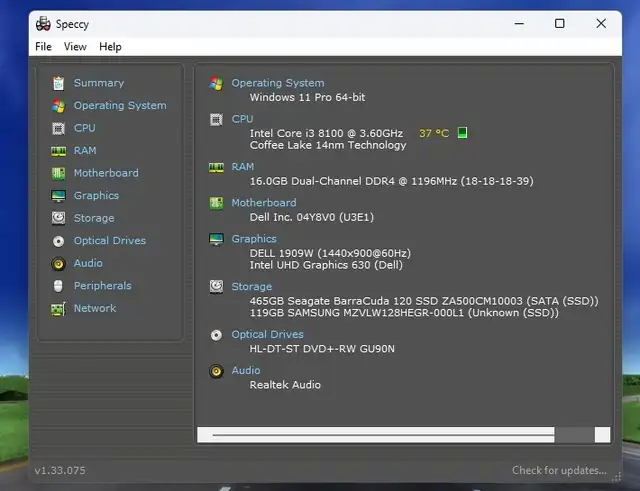Open the View menu
640x491 pixels.
[75, 47]
